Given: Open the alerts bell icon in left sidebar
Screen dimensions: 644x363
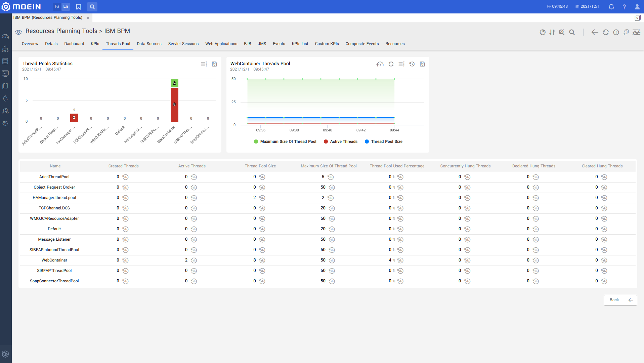Looking at the screenshot, I should 5,98.
